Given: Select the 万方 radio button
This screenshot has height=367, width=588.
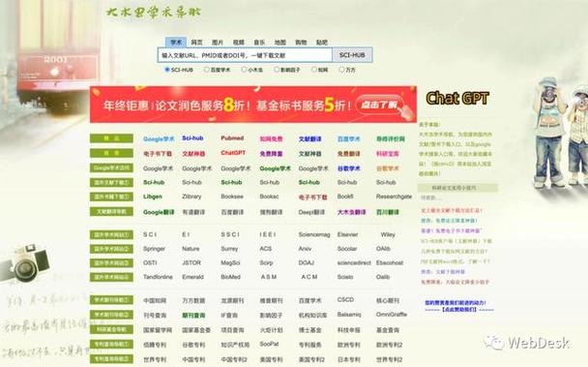Looking at the screenshot, I should (341, 70).
